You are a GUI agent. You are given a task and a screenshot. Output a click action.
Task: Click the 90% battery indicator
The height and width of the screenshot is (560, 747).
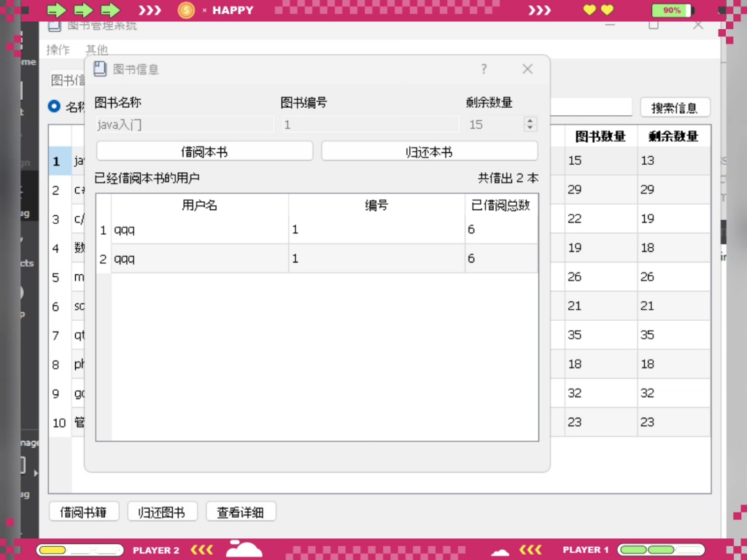(672, 10)
